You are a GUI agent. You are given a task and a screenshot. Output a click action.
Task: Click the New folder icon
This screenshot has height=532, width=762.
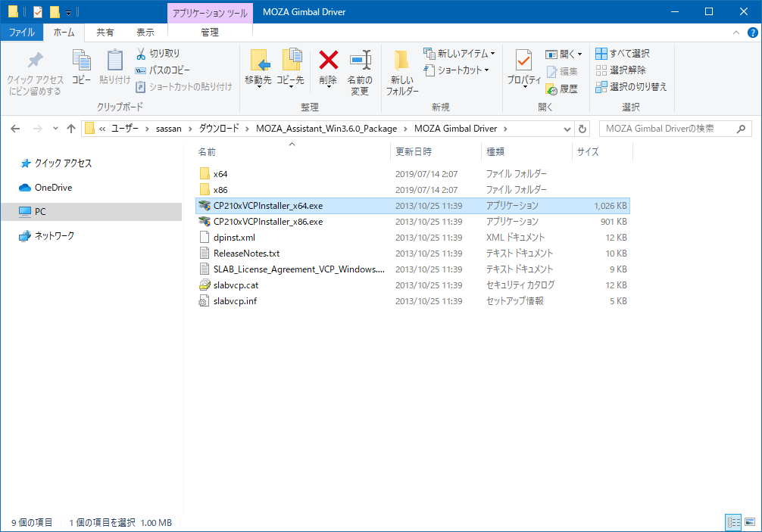[401, 61]
